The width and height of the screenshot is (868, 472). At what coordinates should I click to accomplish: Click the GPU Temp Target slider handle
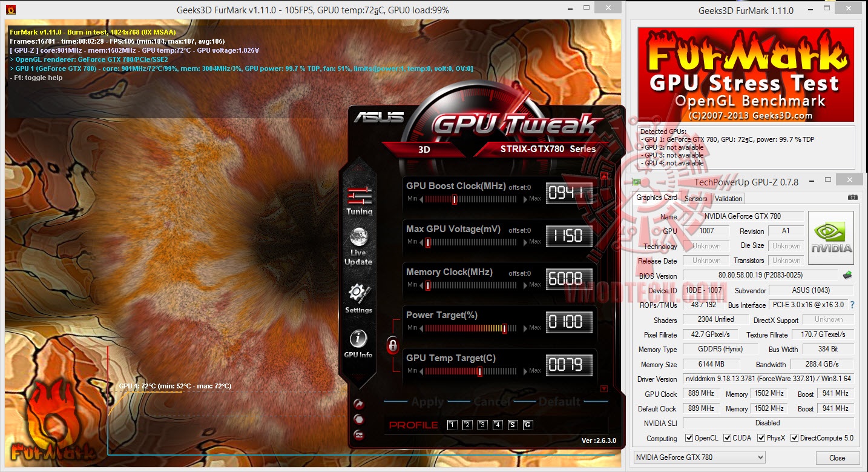pyautogui.click(x=479, y=371)
